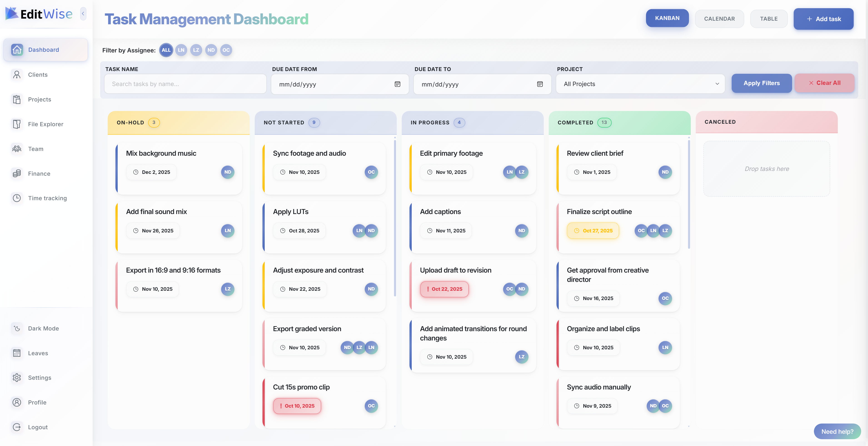
Task: Open the calendar picker for Due Date To
Action: click(x=540, y=84)
